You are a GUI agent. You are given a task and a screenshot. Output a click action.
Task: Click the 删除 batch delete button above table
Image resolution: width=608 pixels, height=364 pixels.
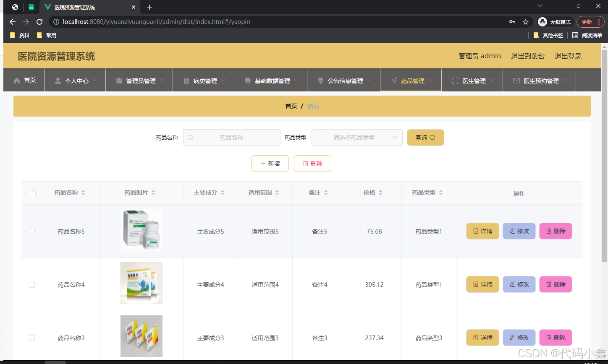pos(312,164)
